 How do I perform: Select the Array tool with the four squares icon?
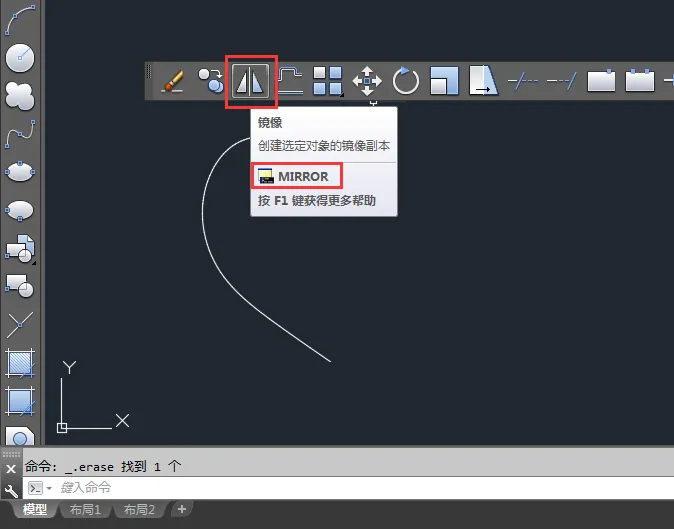(x=328, y=80)
